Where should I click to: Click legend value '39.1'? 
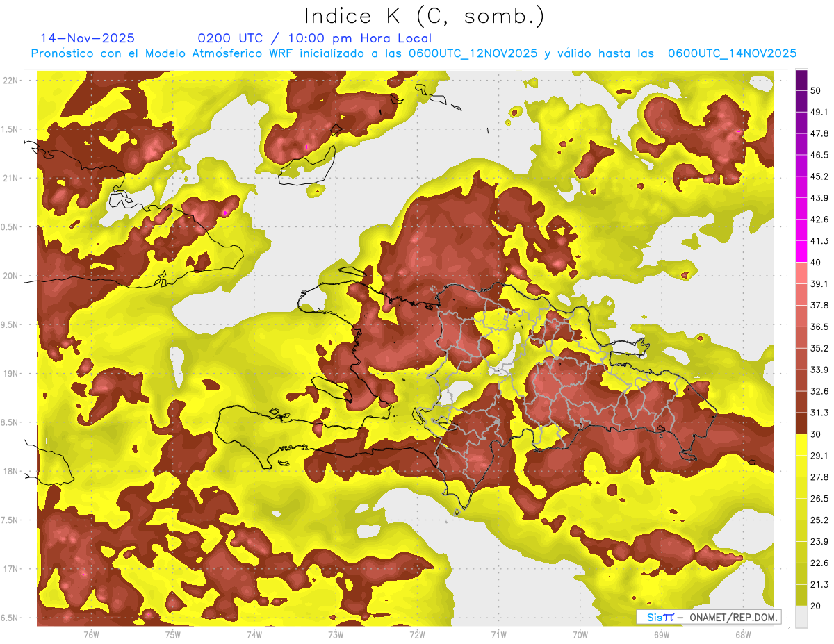[819, 284]
